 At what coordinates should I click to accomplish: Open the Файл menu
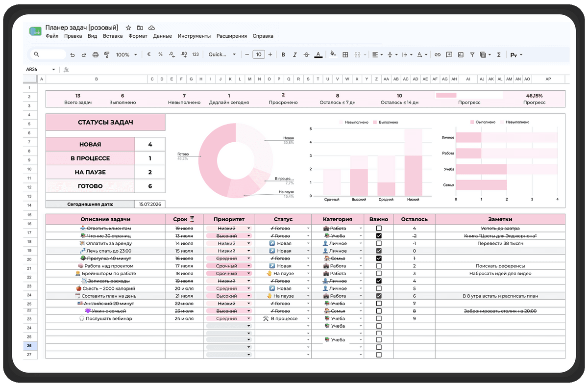(x=52, y=36)
